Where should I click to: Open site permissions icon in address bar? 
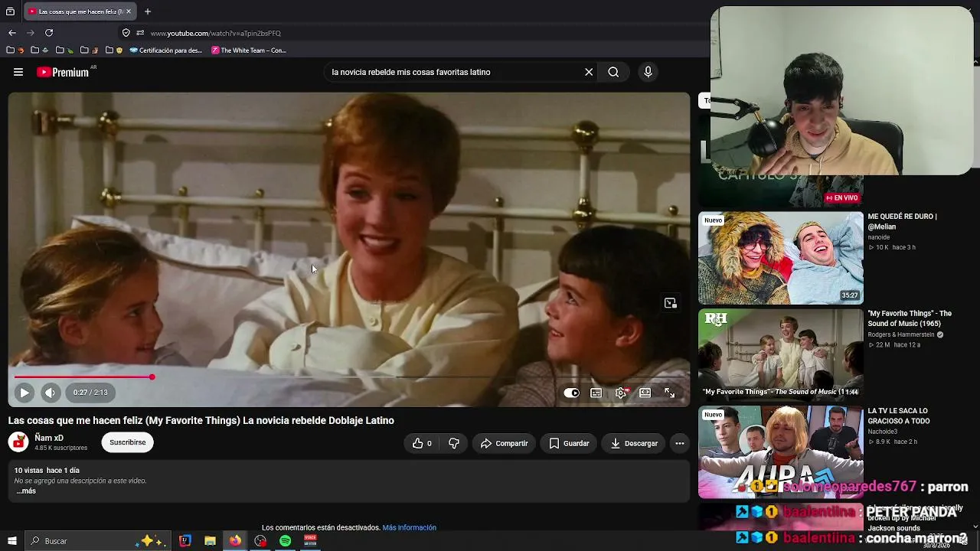pyautogui.click(x=140, y=33)
